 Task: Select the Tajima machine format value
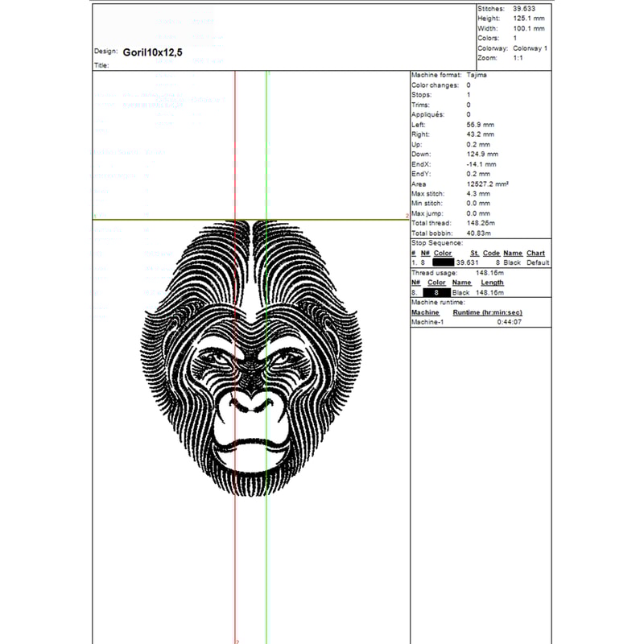click(x=477, y=75)
